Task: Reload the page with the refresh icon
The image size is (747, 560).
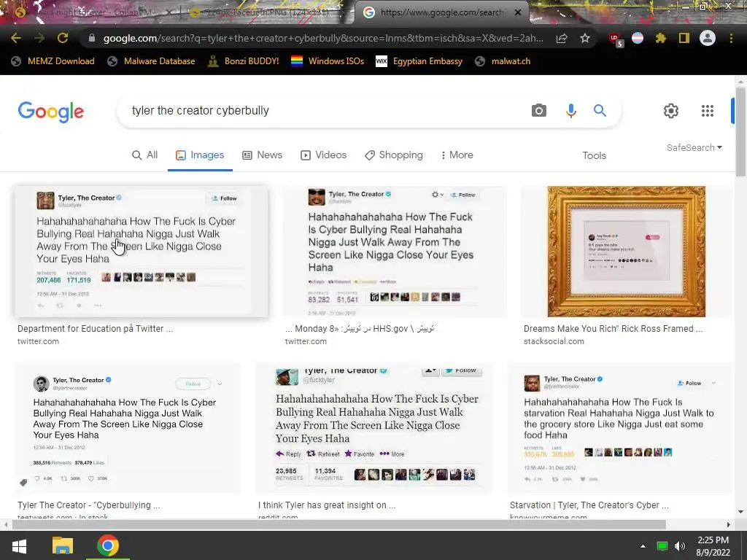Action: coord(63,38)
